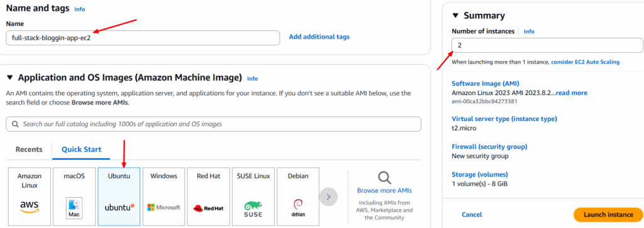Show more AMI tiles with right chevron
The height and width of the screenshot is (228, 644).
(x=328, y=197)
